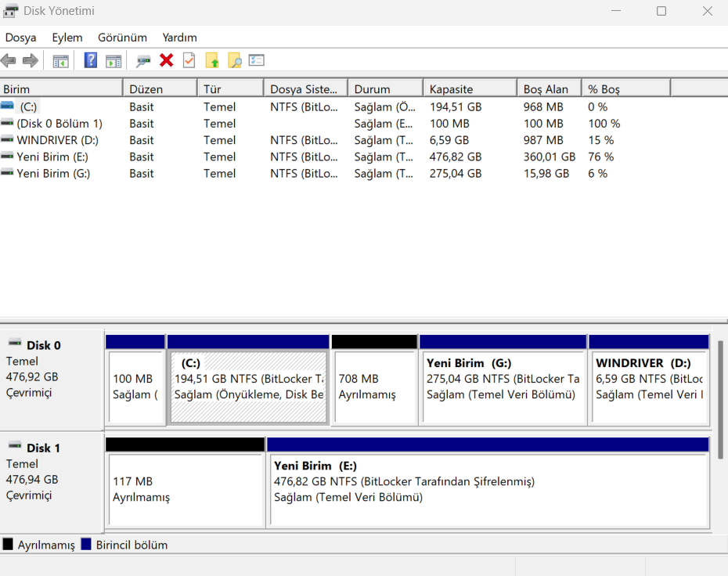
Task: Click the Disk Yönetimi title bar app icon
Action: click(x=11, y=11)
